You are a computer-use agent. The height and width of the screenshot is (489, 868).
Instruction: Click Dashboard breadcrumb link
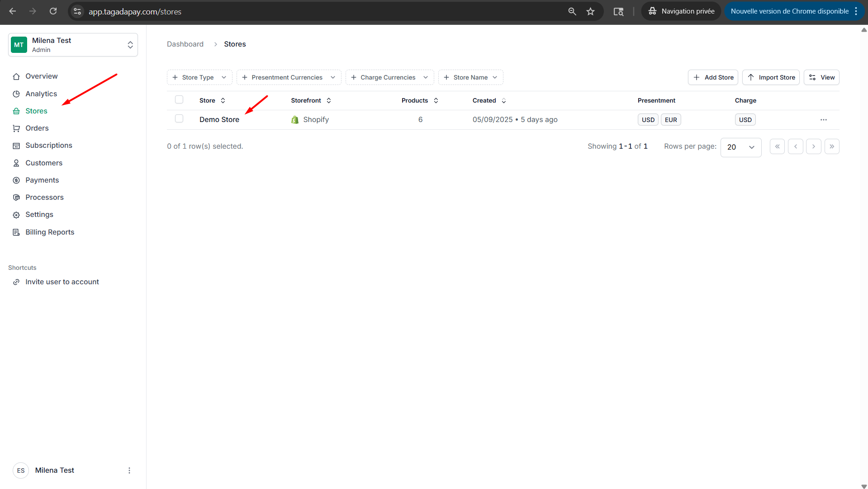click(x=185, y=44)
